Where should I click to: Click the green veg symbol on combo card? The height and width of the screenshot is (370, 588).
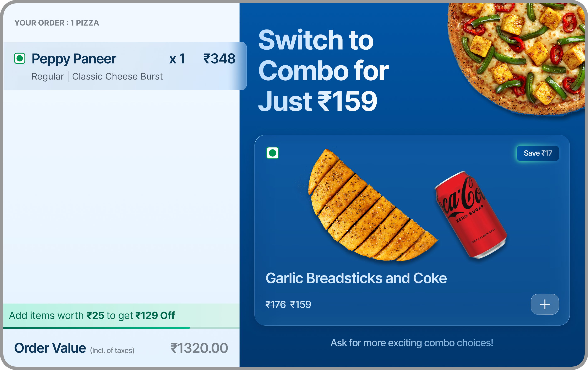[x=272, y=153]
